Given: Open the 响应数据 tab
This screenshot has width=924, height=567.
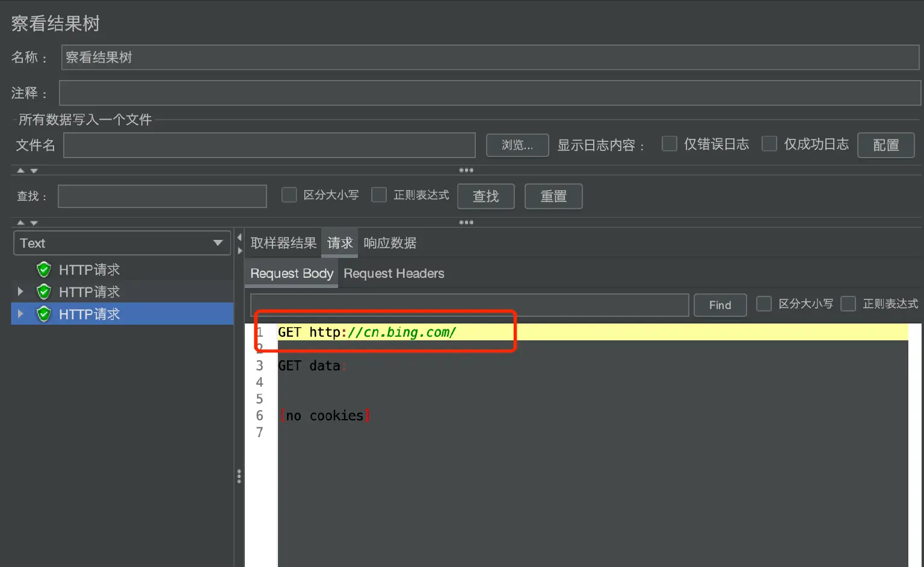Looking at the screenshot, I should (390, 243).
